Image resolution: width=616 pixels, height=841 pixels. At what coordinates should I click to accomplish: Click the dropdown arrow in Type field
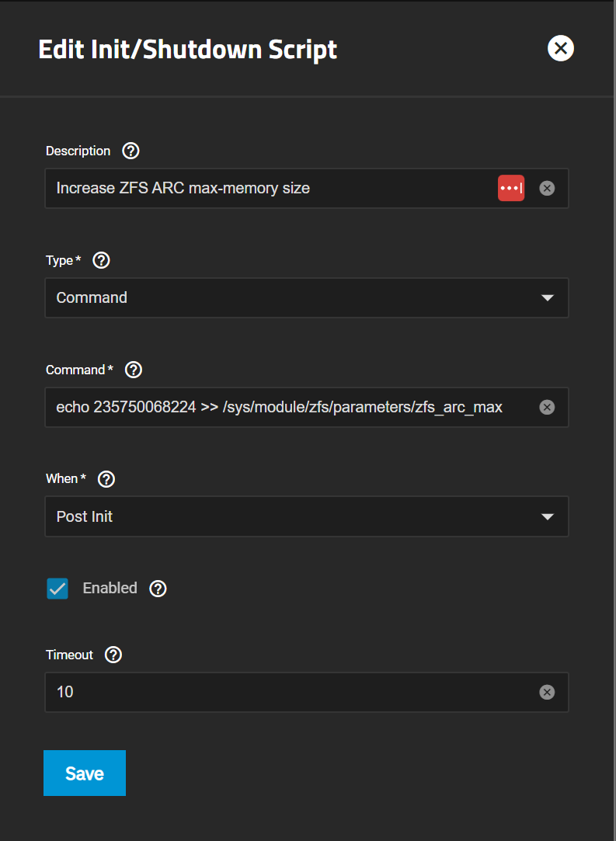(x=547, y=297)
